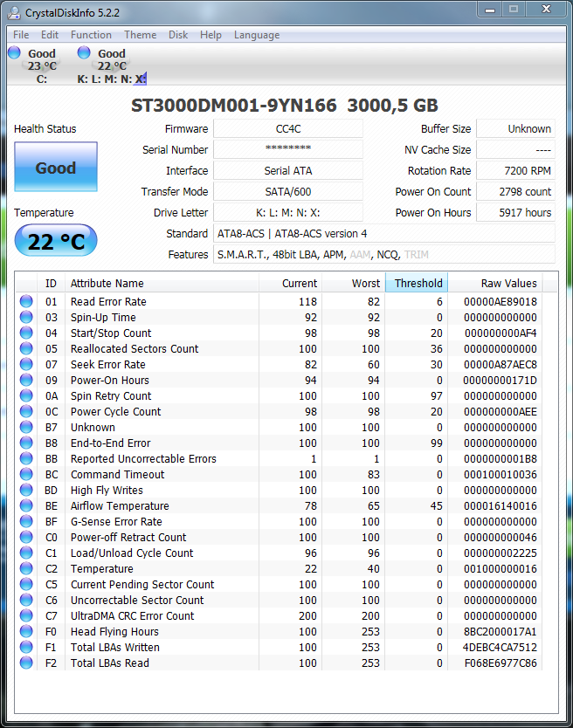573x728 pixels.
Task: Click the 22 °C temperature indicator
Action: pyautogui.click(x=56, y=241)
